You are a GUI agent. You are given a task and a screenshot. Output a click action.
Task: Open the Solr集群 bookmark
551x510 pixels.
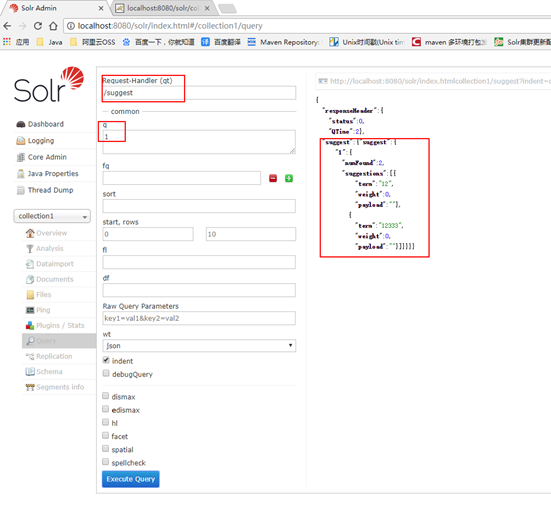522,42
